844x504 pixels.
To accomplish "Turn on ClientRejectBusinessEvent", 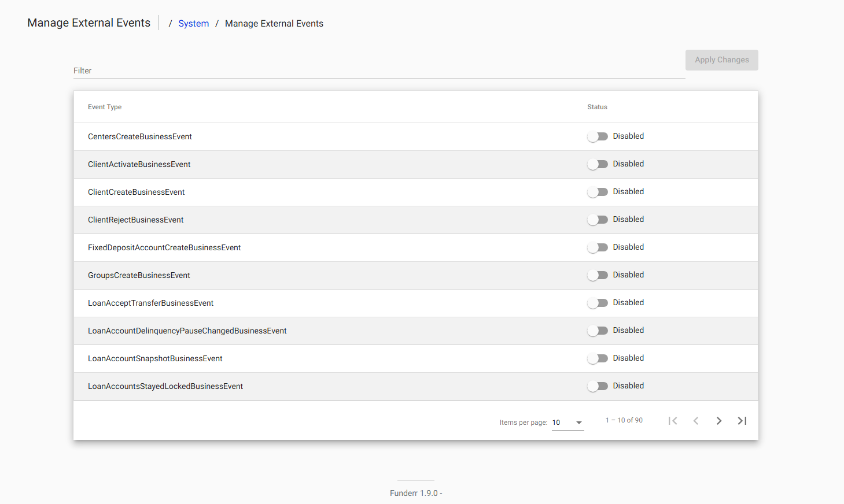I will coord(598,219).
